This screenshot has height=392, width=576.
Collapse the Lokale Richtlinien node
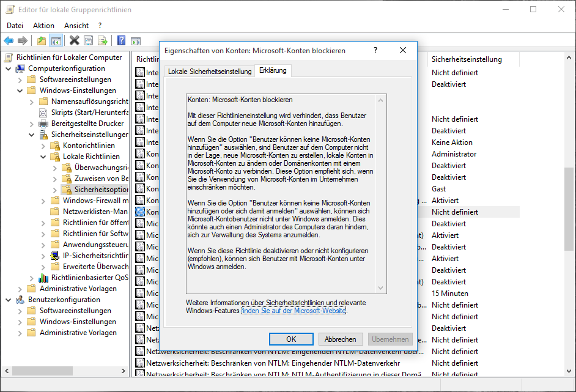point(43,157)
